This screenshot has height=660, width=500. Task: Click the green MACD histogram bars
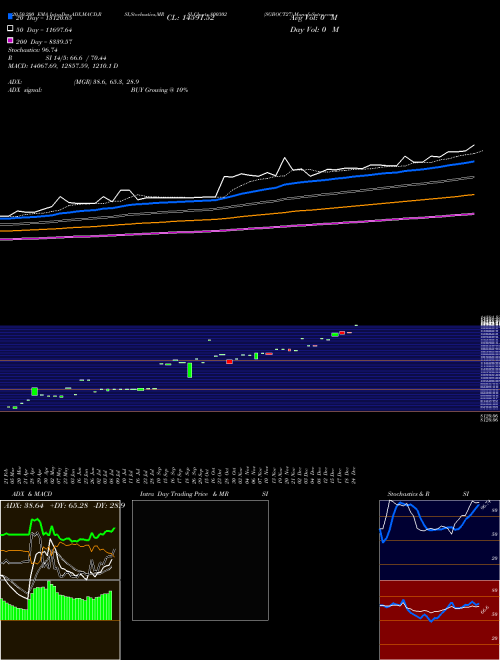[56, 601]
